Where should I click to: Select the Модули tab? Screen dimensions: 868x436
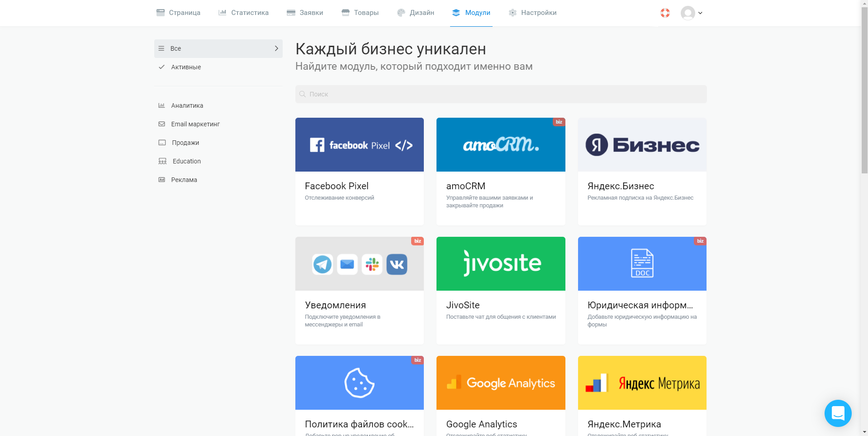[471, 13]
